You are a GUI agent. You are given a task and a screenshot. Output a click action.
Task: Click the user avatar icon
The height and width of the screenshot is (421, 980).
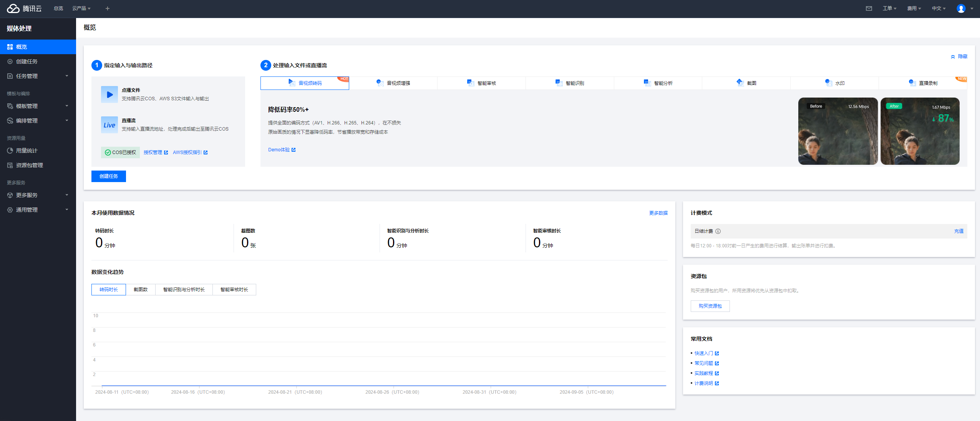pyautogui.click(x=961, y=8)
